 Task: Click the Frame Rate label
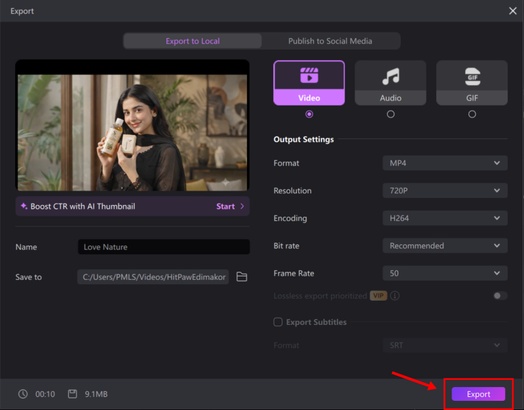pos(294,273)
